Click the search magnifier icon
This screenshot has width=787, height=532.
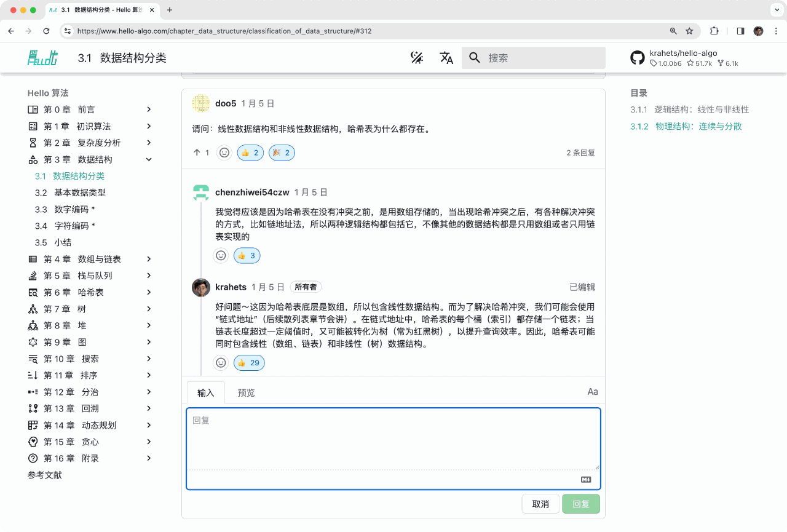coord(473,57)
